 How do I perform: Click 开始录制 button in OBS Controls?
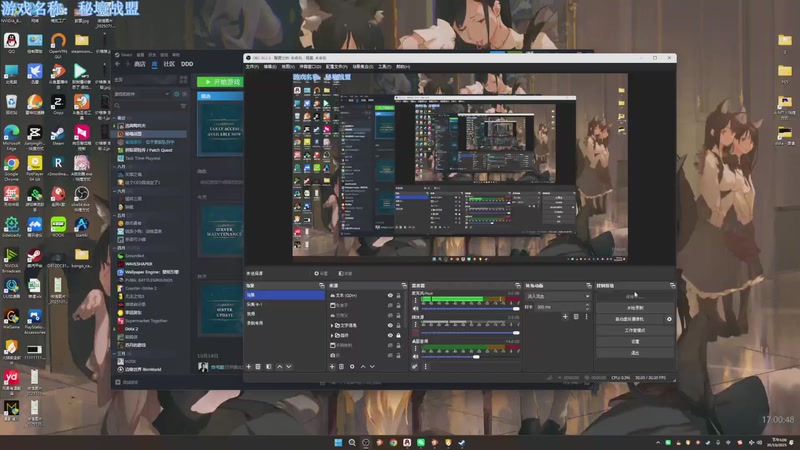coord(635,308)
